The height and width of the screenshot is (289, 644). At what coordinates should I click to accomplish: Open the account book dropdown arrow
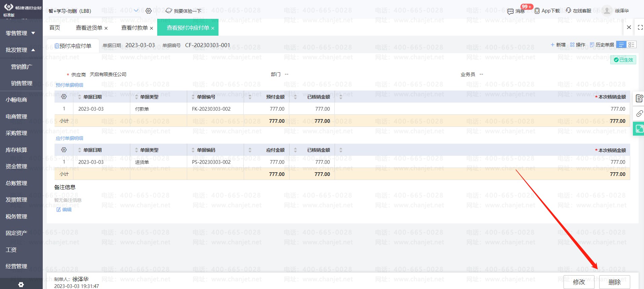pyautogui.click(x=136, y=11)
